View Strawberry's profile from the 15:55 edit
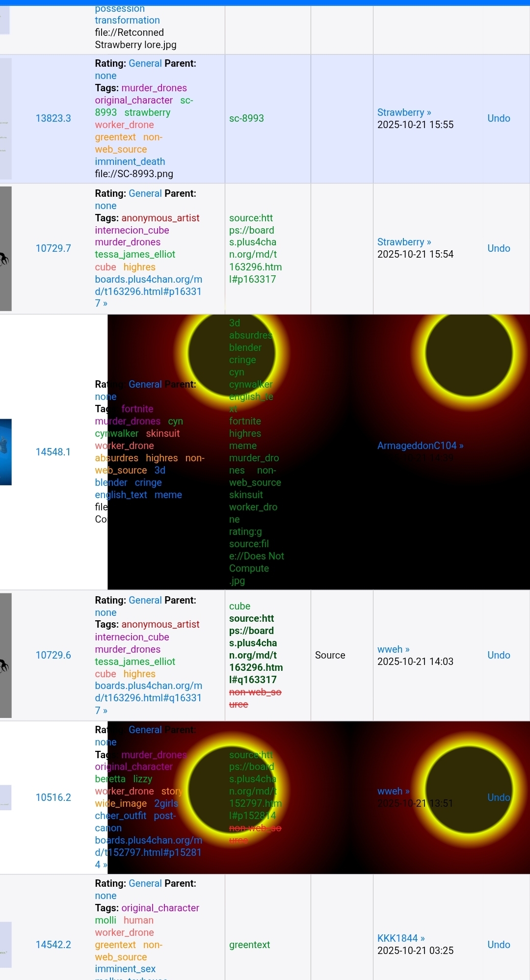Image resolution: width=530 pixels, height=980 pixels. coord(400,112)
